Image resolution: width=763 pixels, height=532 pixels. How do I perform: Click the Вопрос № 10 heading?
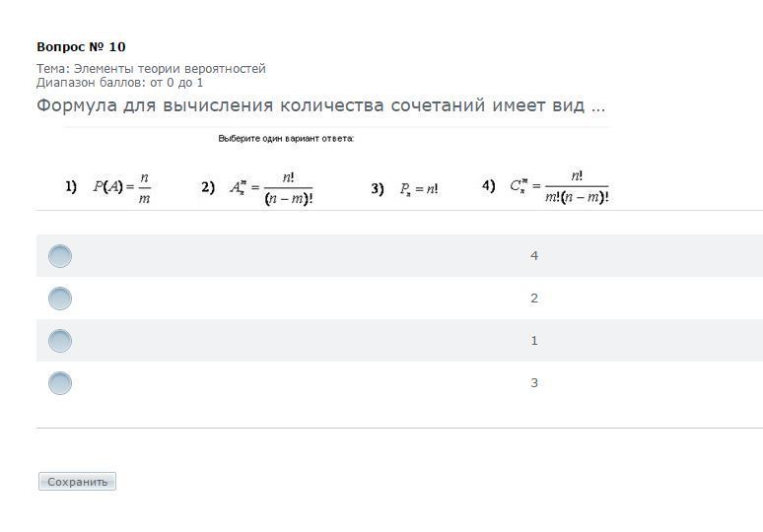[x=81, y=47]
